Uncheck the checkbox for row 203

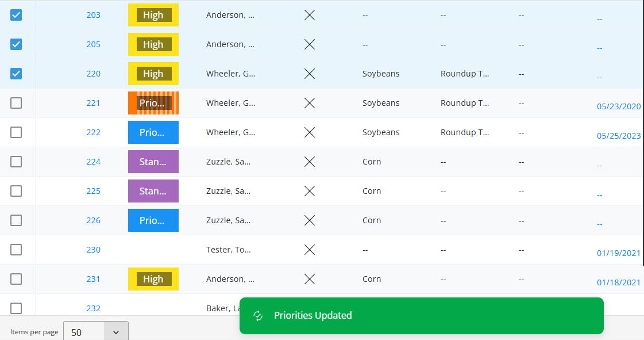coord(16,15)
